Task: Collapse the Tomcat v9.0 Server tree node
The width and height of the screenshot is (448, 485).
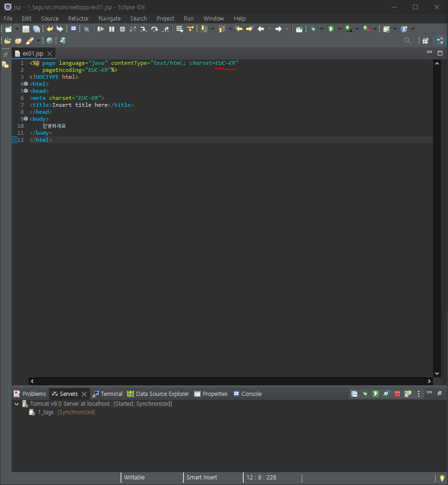Action: [x=17, y=404]
